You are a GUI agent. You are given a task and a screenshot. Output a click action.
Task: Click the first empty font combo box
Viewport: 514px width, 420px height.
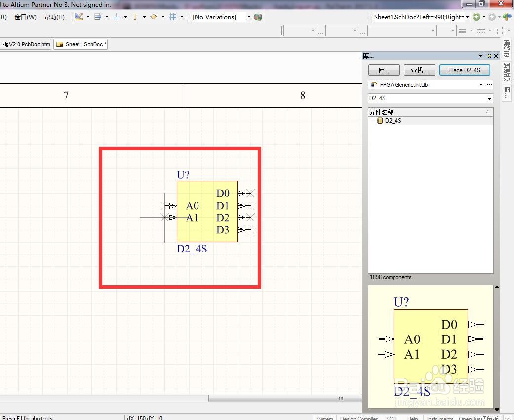pyautogui.click(x=300, y=31)
